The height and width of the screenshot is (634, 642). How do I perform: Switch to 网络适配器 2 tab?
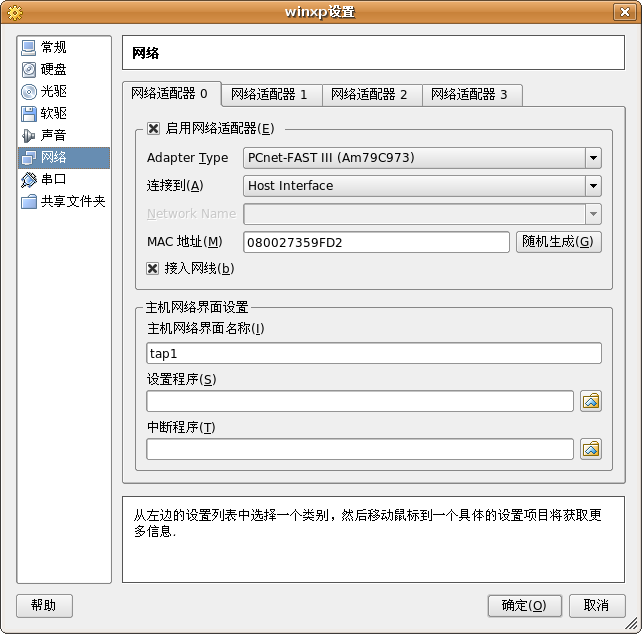372,95
